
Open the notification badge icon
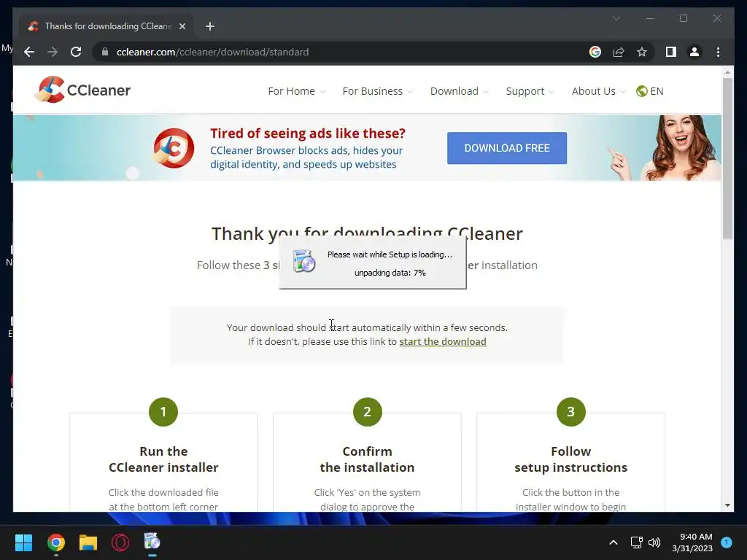tap(727, 542)
